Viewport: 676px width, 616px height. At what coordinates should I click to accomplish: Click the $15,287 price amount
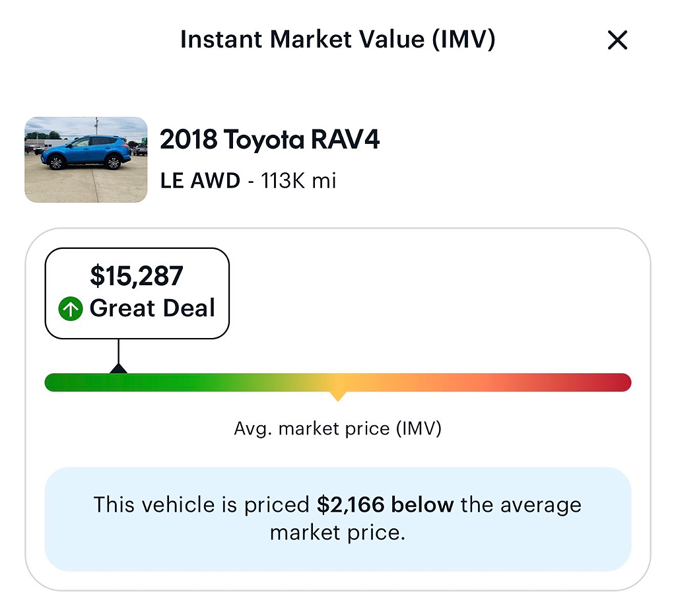point(137,276)
